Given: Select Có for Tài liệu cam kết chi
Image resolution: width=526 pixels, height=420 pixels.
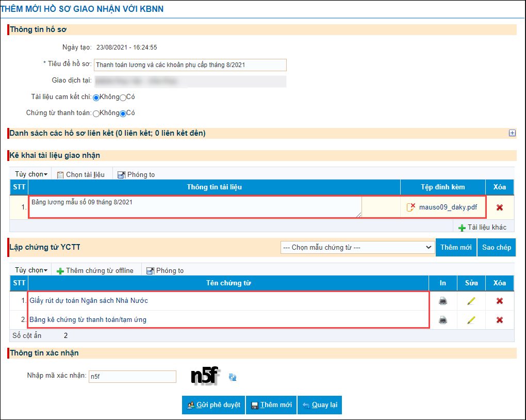Looking at the screenshot, I should [x=123, y=98].
